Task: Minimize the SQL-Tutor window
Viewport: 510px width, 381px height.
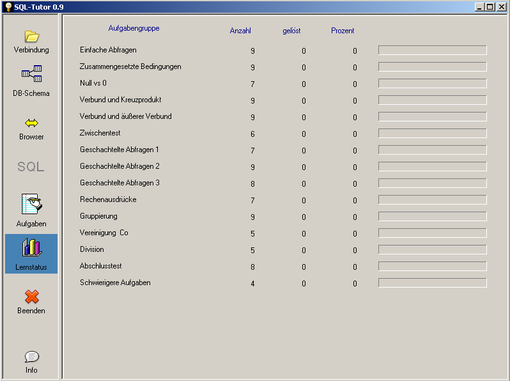Action: coord(479,7)
